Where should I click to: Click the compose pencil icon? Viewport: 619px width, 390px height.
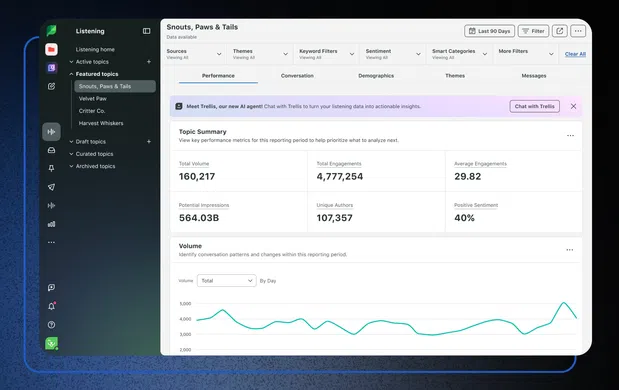pyautogui.click(x=51, y=86)
